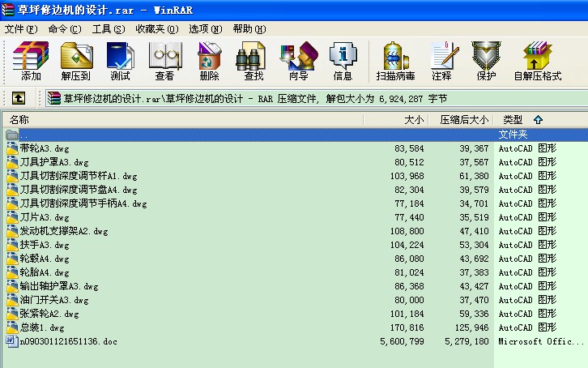Click packed size value 125,946

471,327
